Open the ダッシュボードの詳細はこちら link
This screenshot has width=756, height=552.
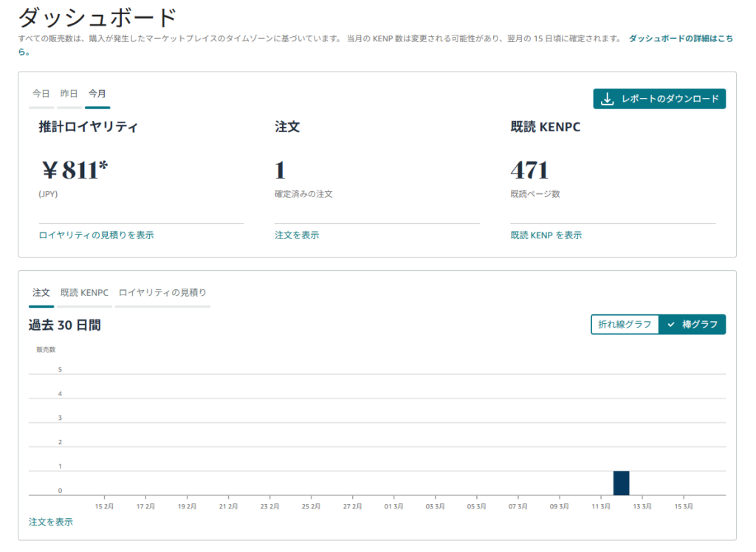(x=680, y=38)
